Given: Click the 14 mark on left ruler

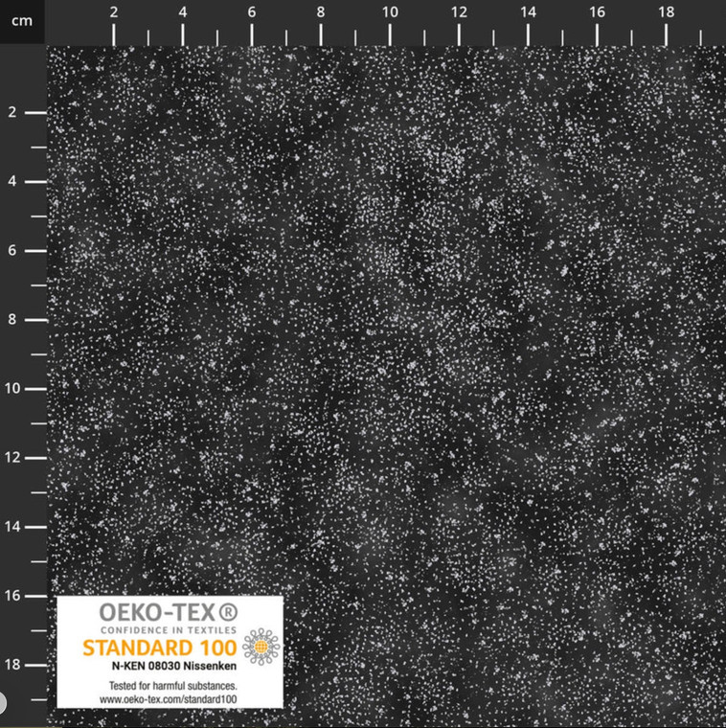Looking at the screenshot, I should (x=12, y=527).
